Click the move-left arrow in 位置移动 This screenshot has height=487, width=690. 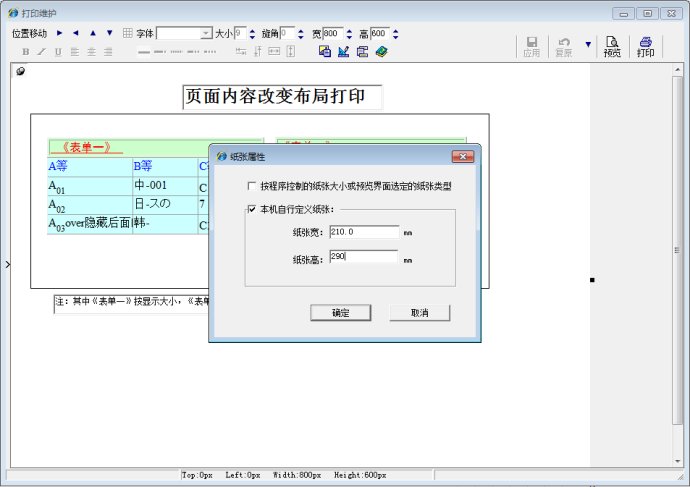click(x=76, y=33)
